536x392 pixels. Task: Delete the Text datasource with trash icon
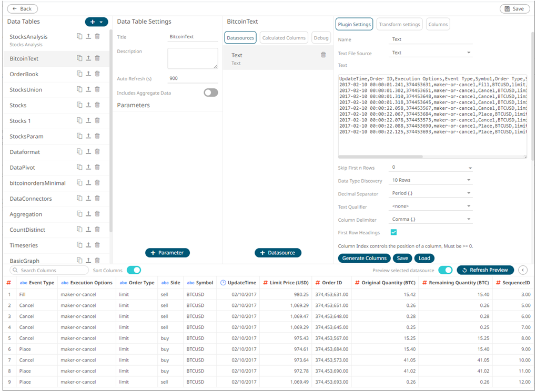pyautogui.click(x=323, y=55)
